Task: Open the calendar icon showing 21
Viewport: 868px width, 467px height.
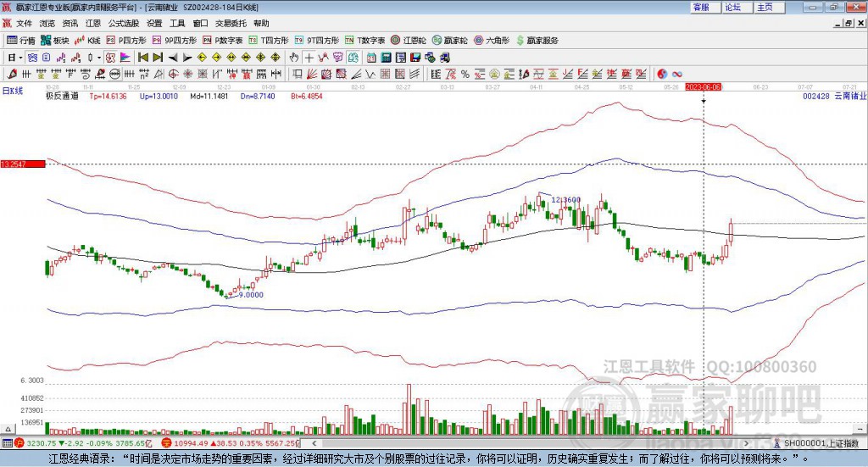Action: 371,58
